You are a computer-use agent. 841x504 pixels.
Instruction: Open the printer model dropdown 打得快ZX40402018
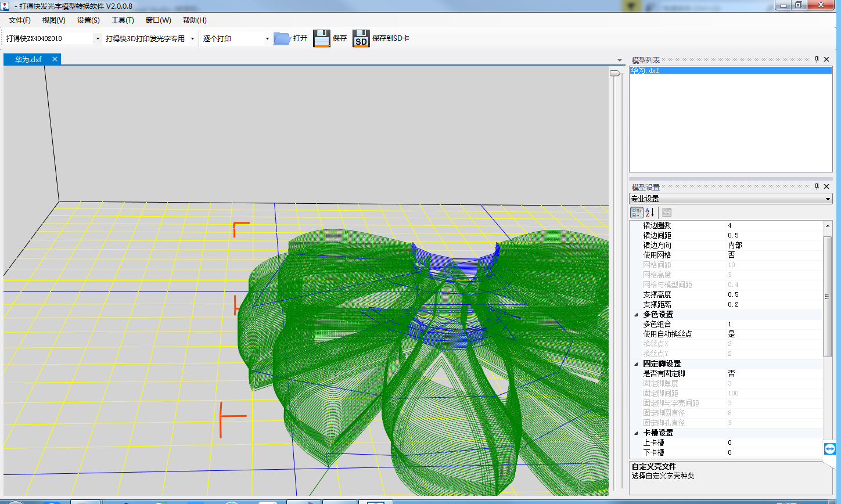pos(97,39)
